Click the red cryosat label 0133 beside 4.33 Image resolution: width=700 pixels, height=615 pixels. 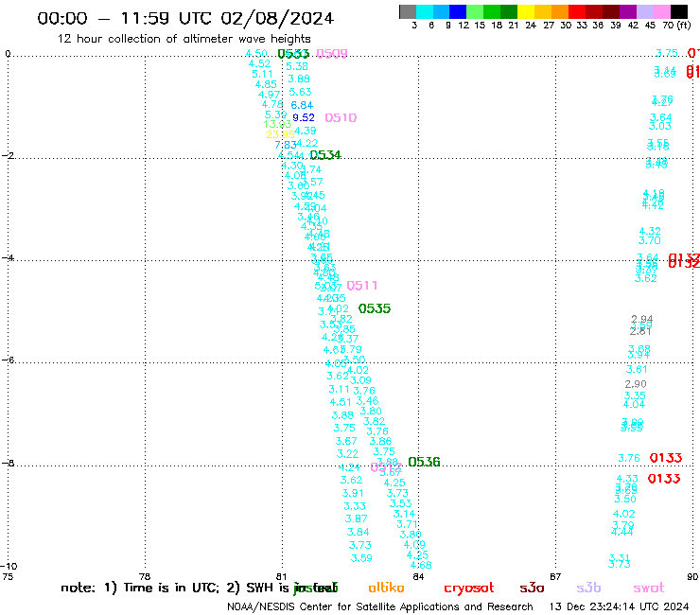[664, 479]
